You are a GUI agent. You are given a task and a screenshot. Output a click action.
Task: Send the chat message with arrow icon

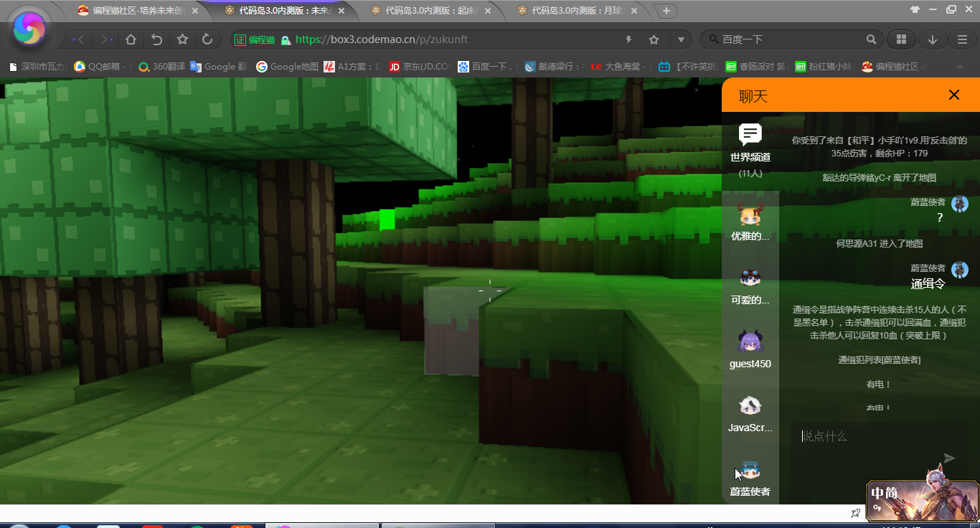click(950, 458)
